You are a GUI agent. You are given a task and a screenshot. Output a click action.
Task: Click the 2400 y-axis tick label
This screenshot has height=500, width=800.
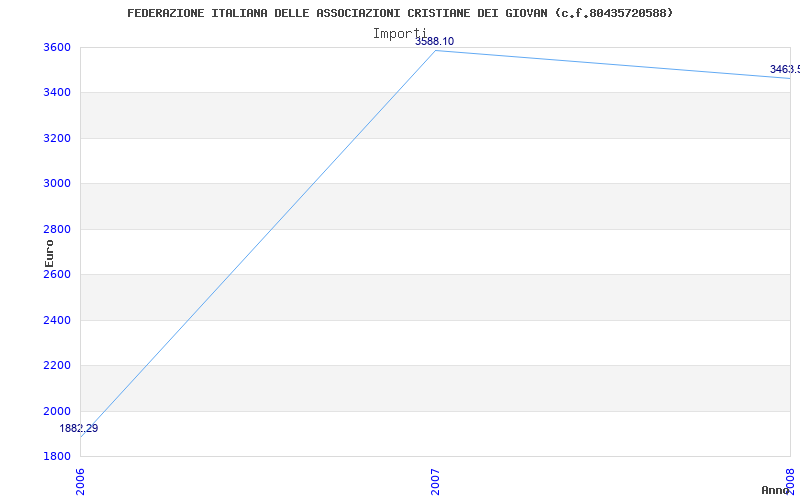(x=57, y=320)
